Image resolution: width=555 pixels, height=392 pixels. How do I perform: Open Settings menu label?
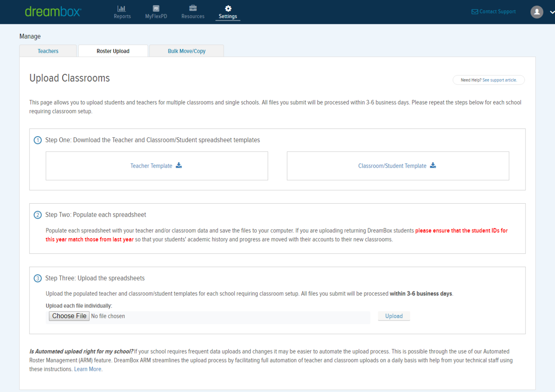coord(228,17)
